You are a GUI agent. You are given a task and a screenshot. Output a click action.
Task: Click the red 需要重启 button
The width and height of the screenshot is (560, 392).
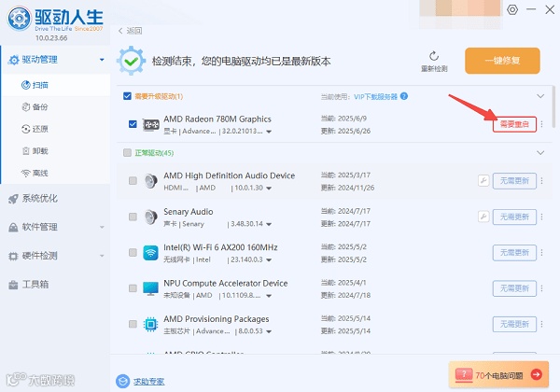click(514, 124)
